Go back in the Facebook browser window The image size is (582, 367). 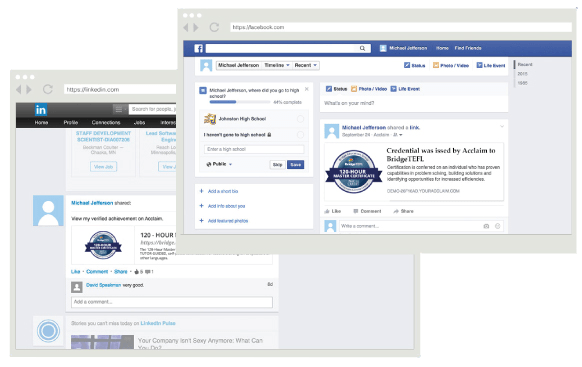click(186, 27)
